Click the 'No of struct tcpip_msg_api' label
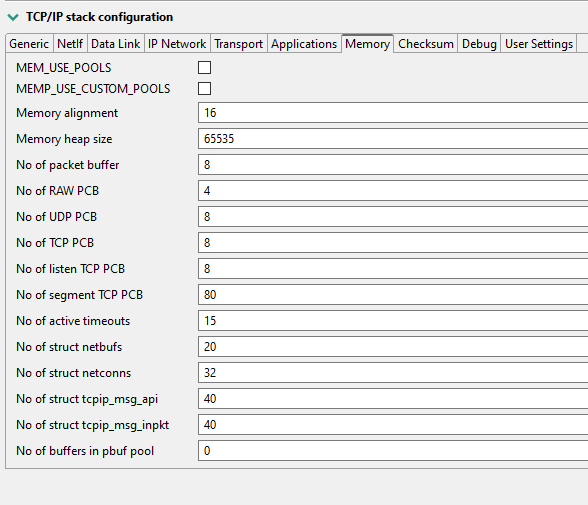Image resolution: width=588 pixels, height=505 pixels. (87, 399)
